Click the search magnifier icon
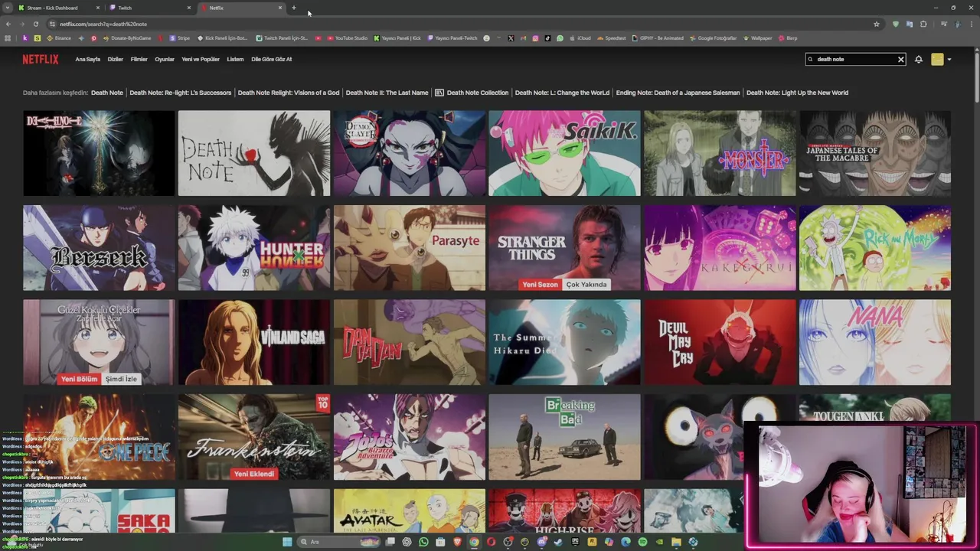The image size is (980, 551). tap(812, 59)
